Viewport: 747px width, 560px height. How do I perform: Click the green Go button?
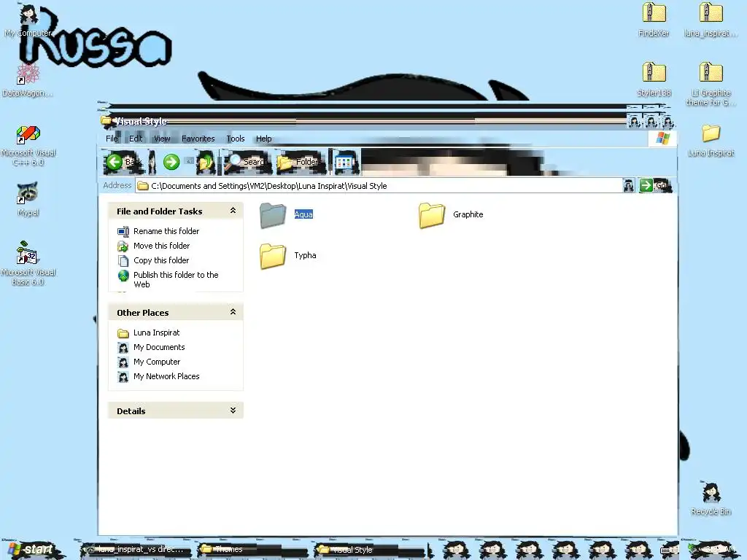pos(654,185)
